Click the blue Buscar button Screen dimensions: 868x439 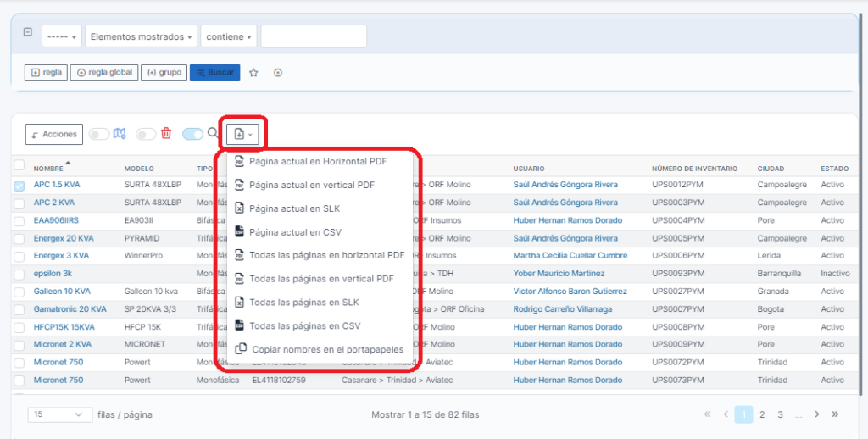tap(214, 73)
